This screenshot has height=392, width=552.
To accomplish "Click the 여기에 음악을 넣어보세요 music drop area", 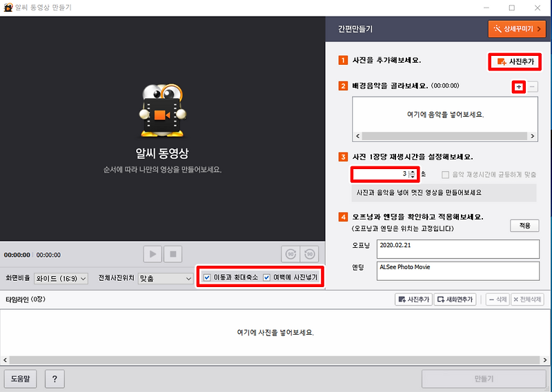I will (445, 115).
